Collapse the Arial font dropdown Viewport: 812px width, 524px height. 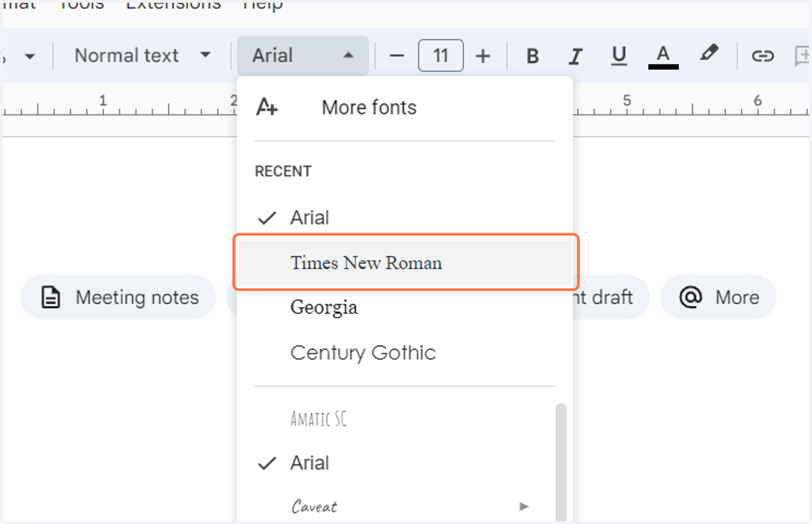click(x=302, y=55)
